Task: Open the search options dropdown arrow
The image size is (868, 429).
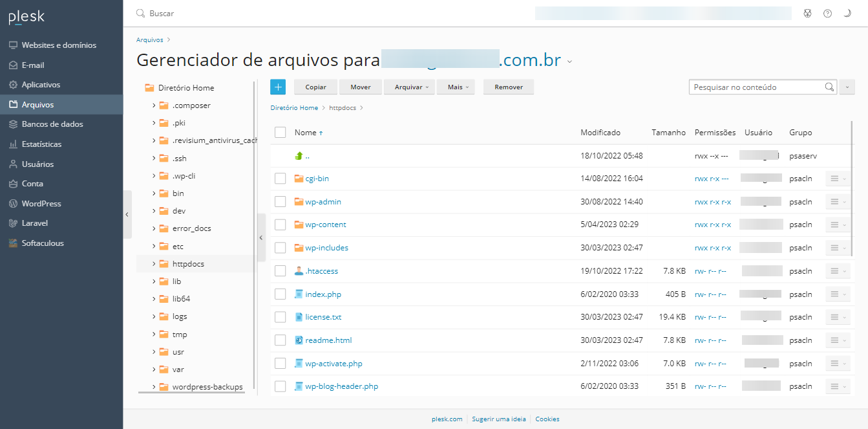Action: [x=847, y=87]
